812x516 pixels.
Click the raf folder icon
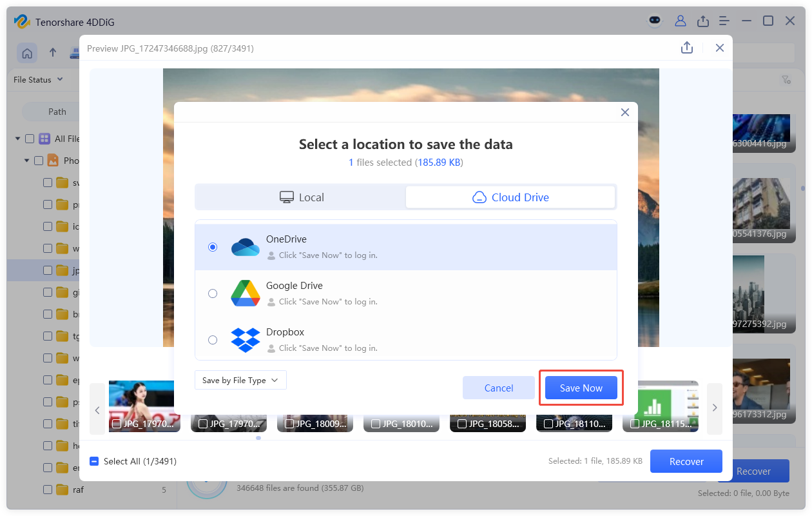click(x=62, y=490)
